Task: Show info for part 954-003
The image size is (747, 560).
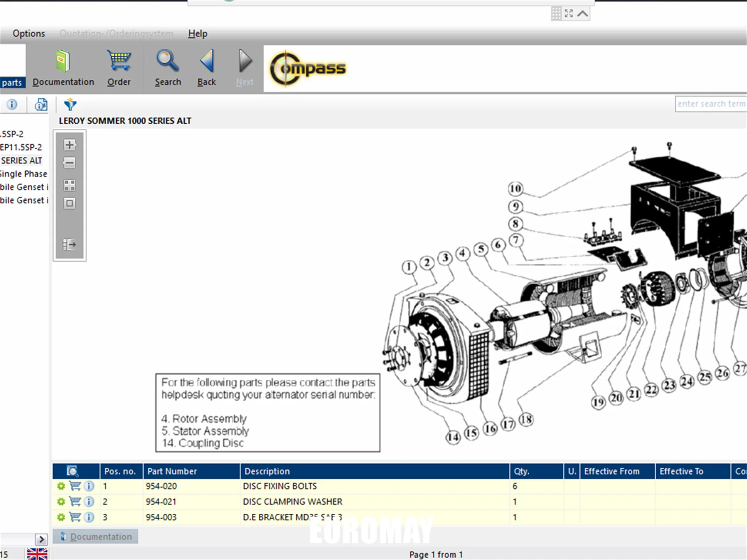Action: [89, 517]
